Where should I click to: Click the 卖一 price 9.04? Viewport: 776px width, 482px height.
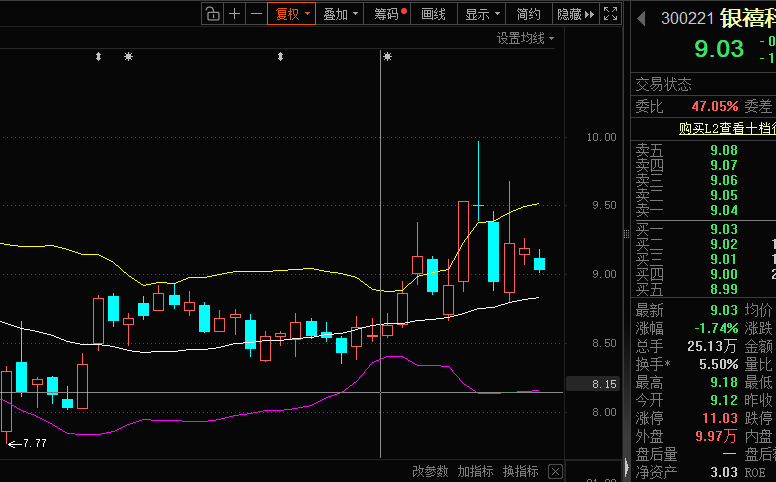point(724,210)
